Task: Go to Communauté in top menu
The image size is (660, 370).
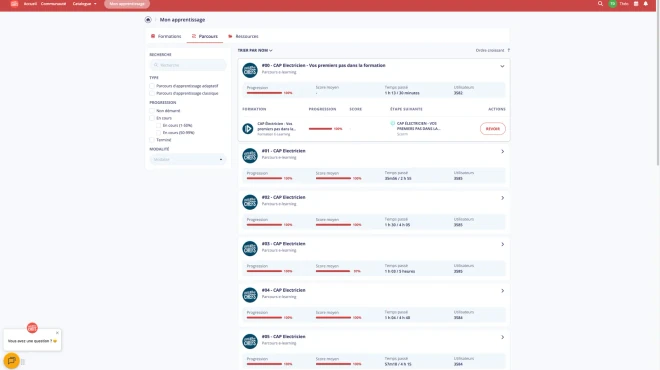Action: point(53,4)
